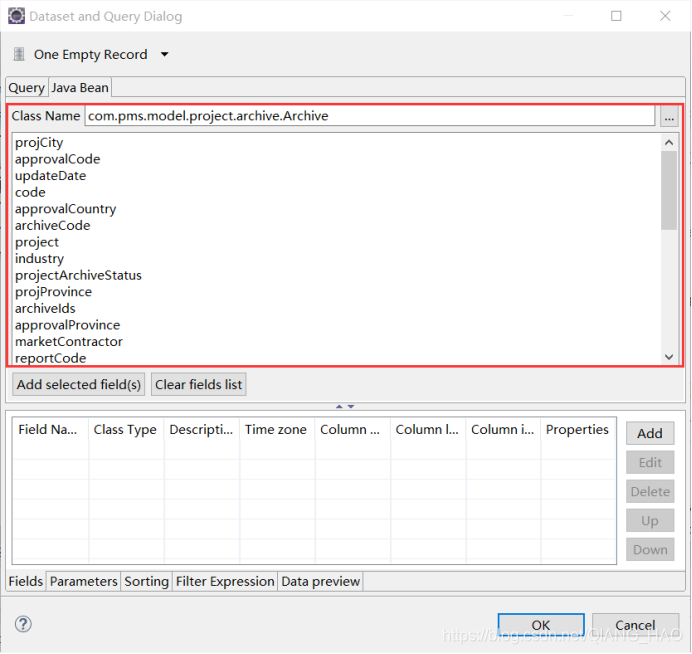Viewport: 692px width, 654px height.
Task: Open the One Empty Record dropdown arrow
Action: [x=165, y=54]
